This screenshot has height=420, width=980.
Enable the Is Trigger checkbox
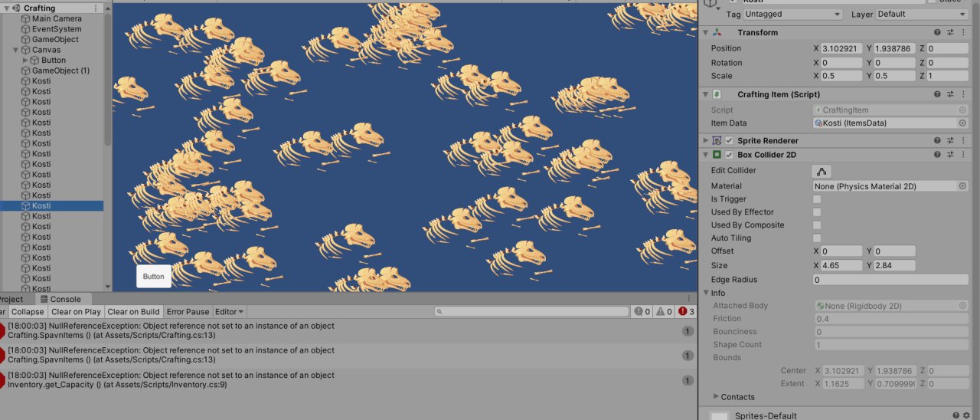pos(817,199)
